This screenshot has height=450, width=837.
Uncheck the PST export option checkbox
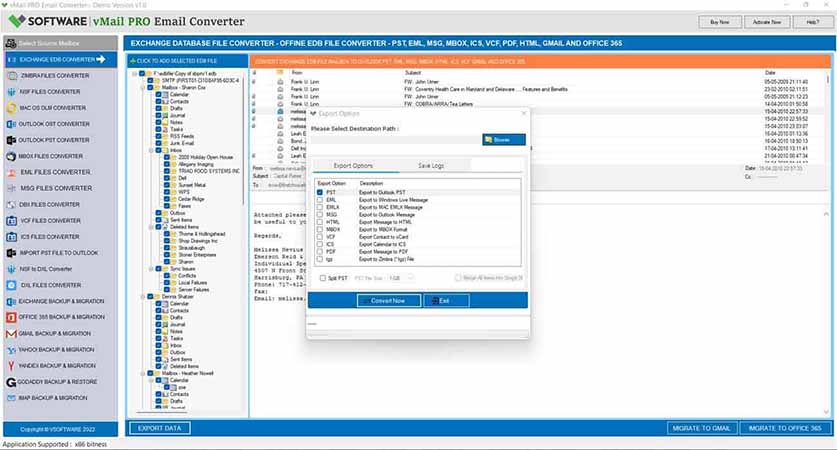320,192
